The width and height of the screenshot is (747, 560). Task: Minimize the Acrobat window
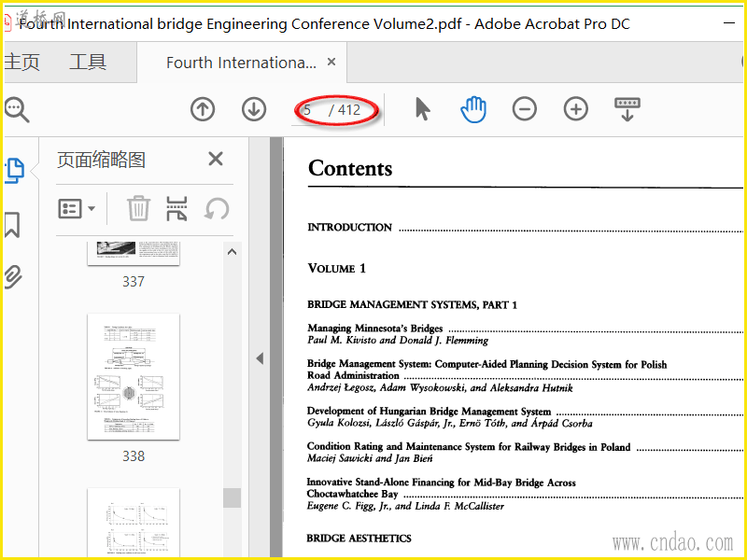(729, 22)
